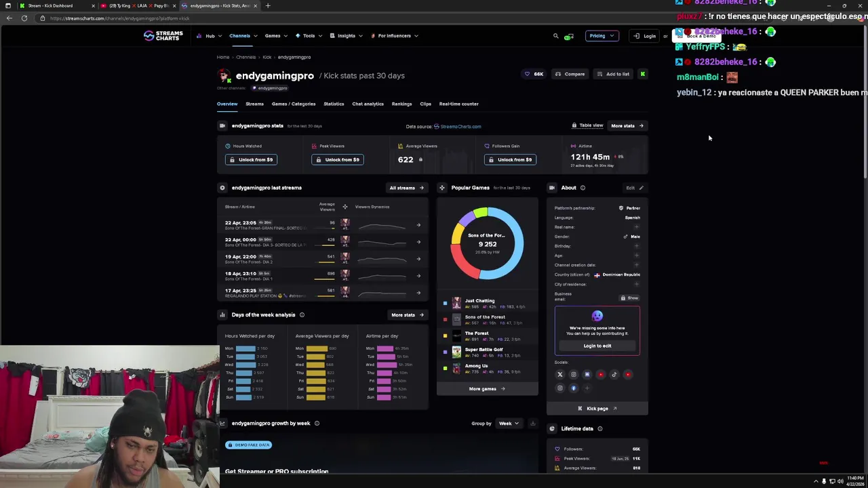
Task: Click the green Kick platform icon beside Add to list
Action: tap(642, 74)
